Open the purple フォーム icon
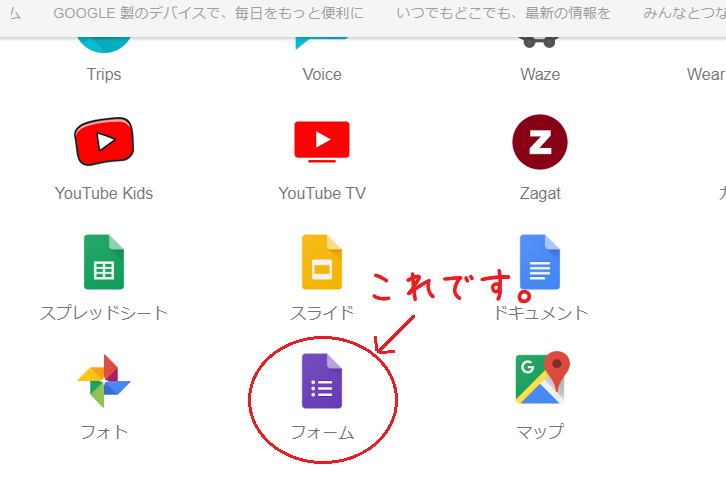Screen dimensions: 726x486 tap(322, 381)
